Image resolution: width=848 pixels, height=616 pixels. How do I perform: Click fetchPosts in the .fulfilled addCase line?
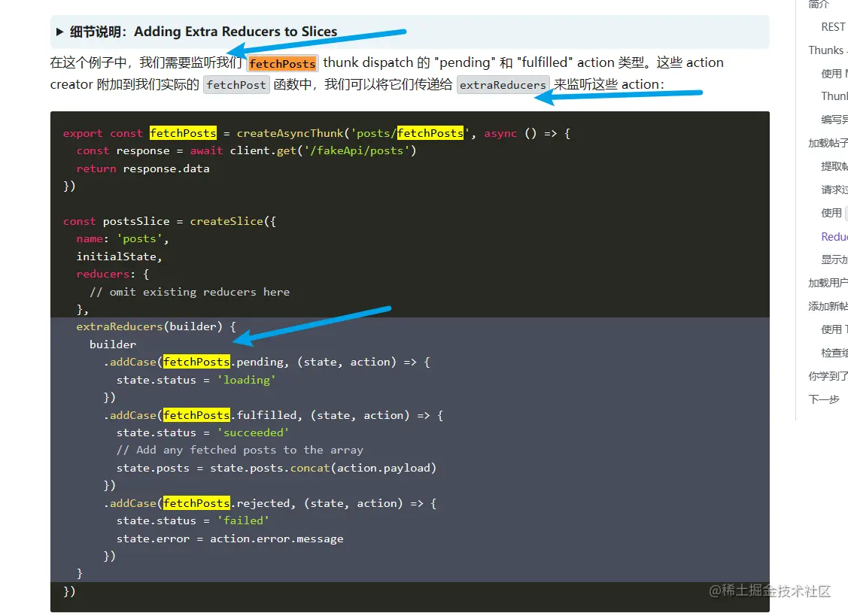point(196,415)
